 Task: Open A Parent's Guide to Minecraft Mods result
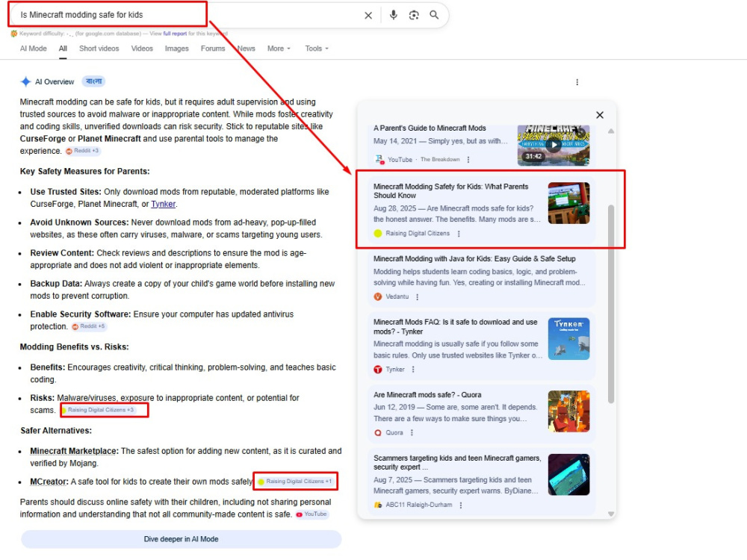430,128
